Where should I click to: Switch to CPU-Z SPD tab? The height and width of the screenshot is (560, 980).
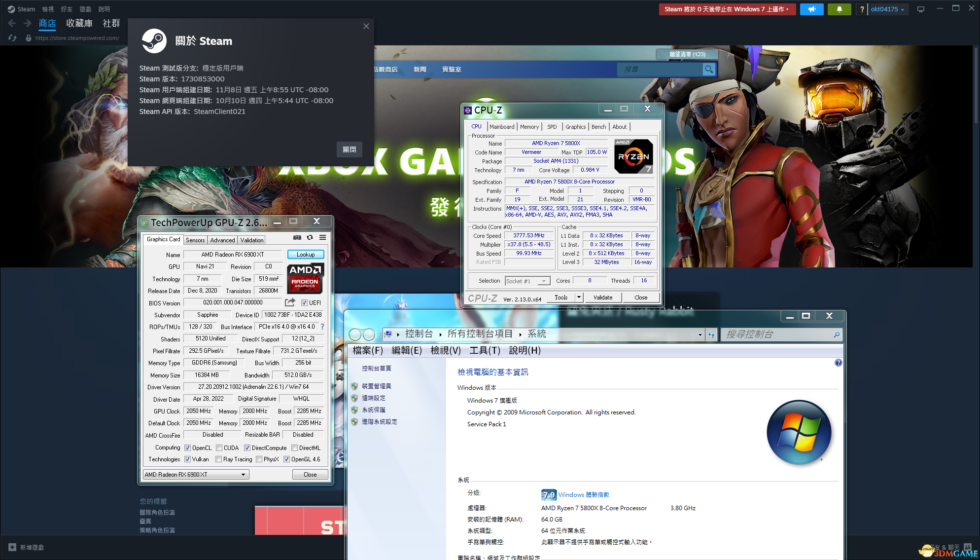[x=552, y=127]
